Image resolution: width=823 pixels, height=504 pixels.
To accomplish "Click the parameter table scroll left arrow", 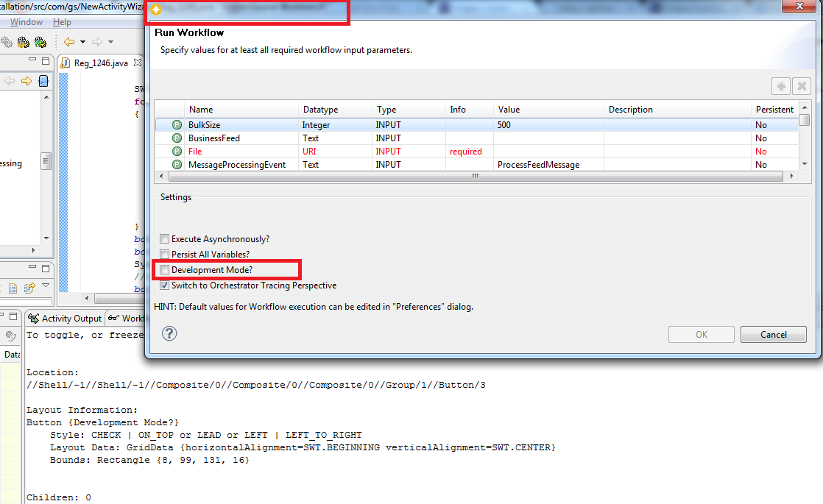I will click(x=160, y=177).
